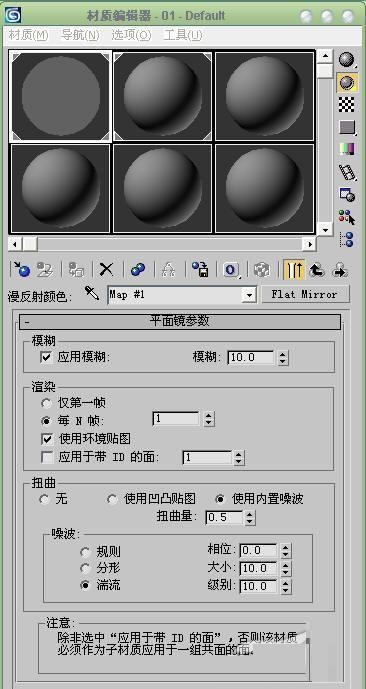The height and width of the screenshot is (689, 366).
Task: Click the Material Effects Channel icon
Action: (x=232, y=269)
